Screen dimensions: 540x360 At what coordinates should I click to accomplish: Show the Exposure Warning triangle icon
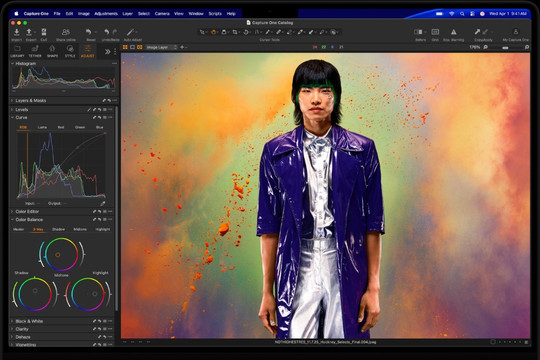(454, 32)
